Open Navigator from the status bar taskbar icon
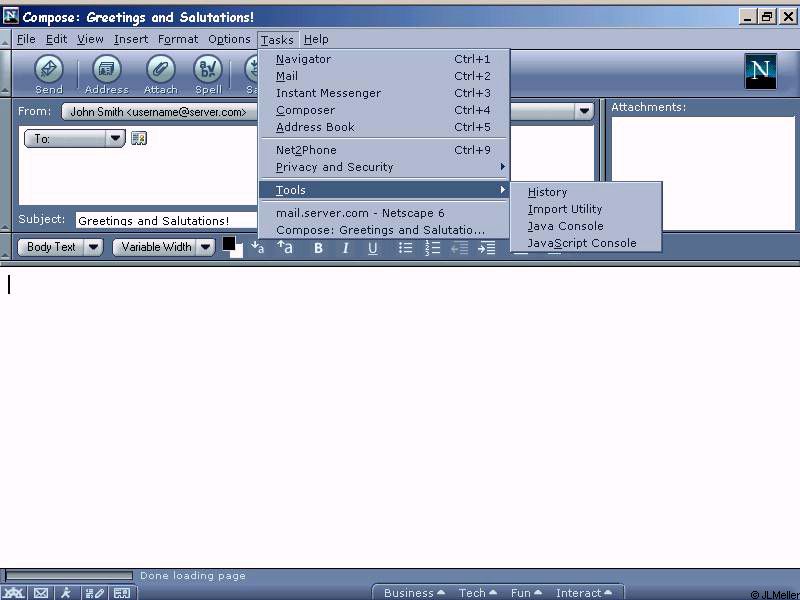 click(14, 593)
